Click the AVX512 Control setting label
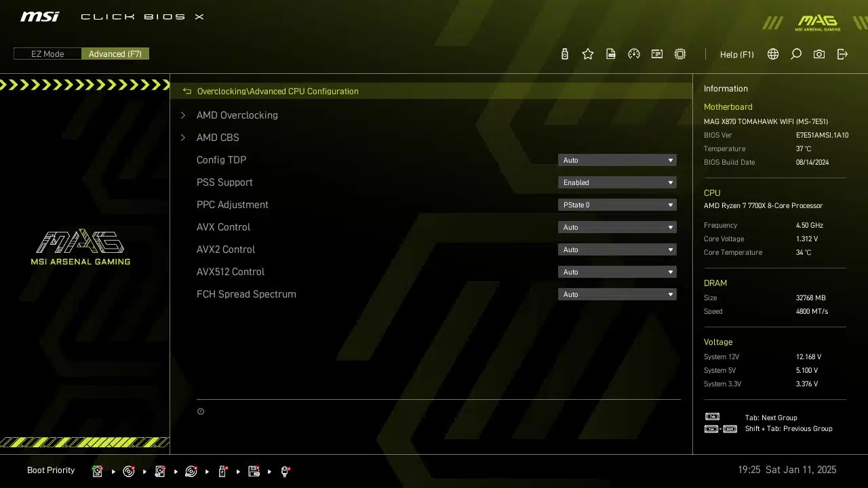The height and width of the screenshot is (488, 868). tap(231, 272)
